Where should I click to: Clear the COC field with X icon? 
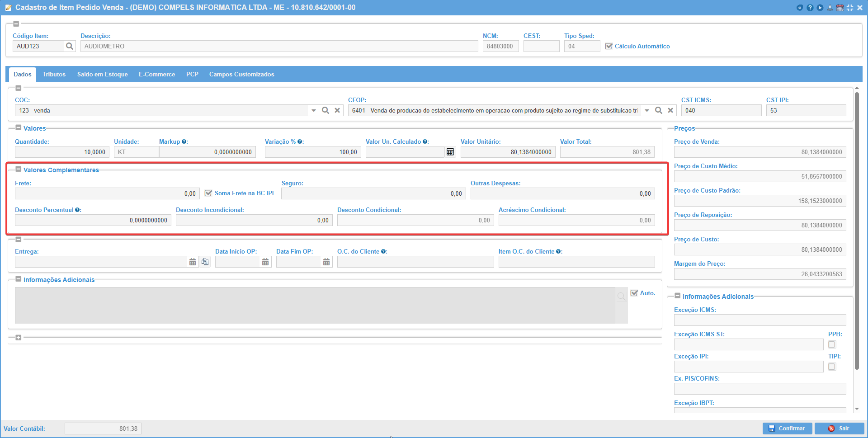pyautogui.click(x=337, y=110)
